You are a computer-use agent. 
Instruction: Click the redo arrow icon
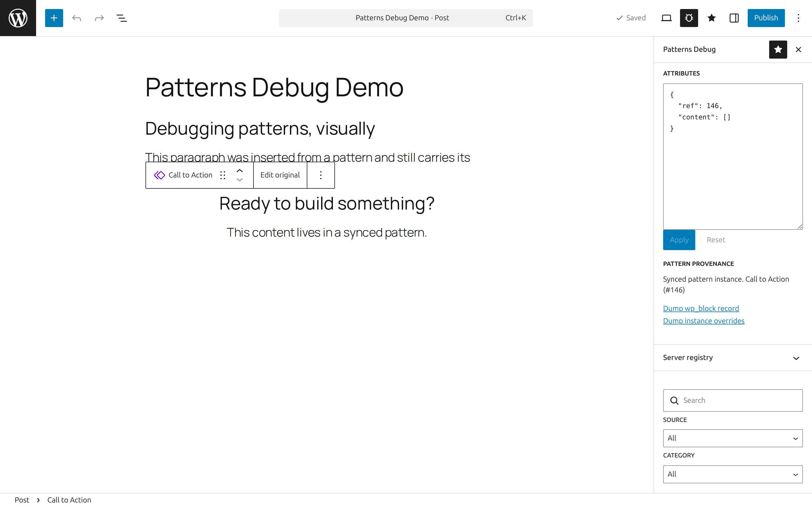point(99,18)
